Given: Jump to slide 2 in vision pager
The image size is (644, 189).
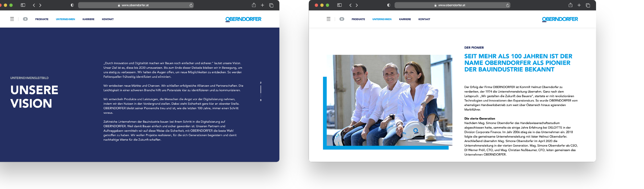Looking at the screenshot, I should coord(261,83).
